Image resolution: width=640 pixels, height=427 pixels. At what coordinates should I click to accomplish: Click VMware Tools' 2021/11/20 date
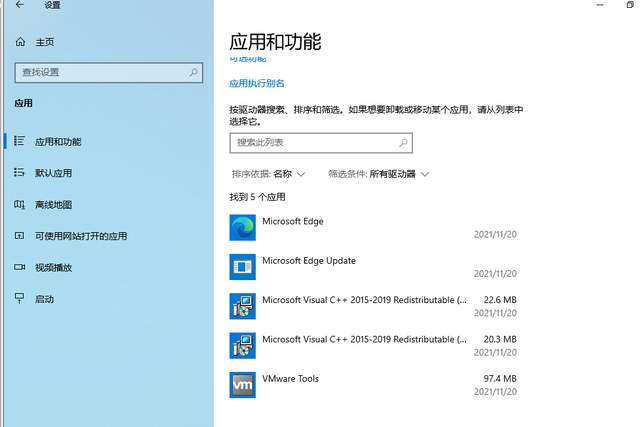click(x=495, y=391)
